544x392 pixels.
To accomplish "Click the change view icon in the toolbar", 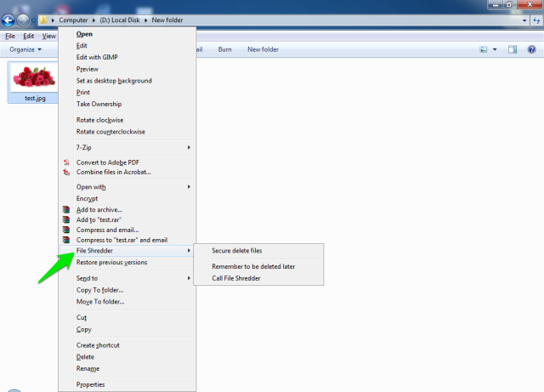I will coord(481,50).
